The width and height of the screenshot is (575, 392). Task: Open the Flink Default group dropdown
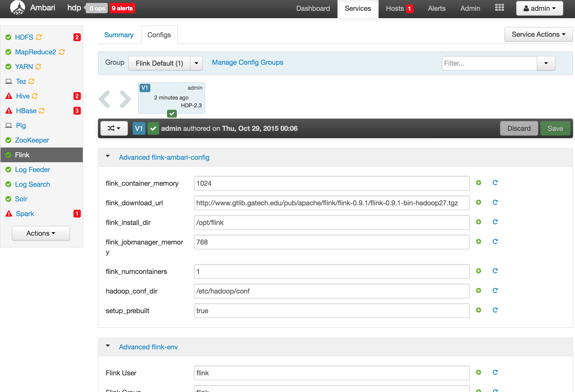pyautogui.click(x=196, y=63)
